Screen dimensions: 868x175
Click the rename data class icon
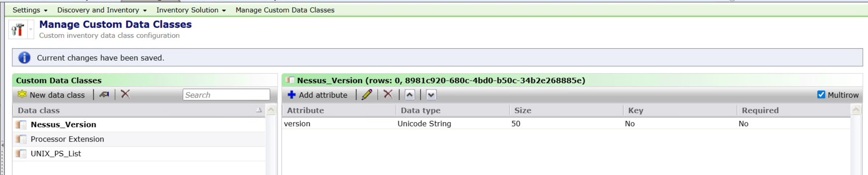click(104, 94)
